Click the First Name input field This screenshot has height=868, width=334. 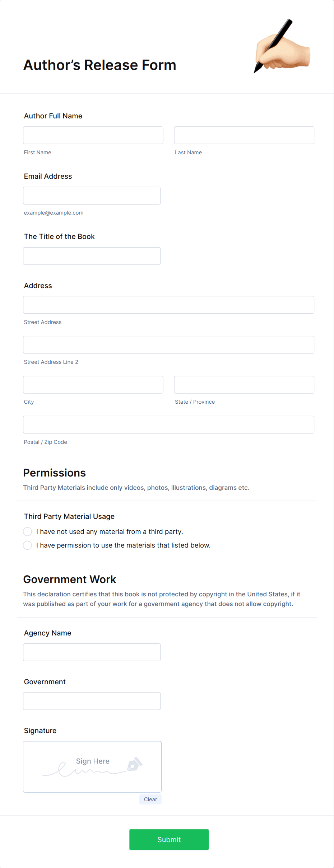[93, 135]
